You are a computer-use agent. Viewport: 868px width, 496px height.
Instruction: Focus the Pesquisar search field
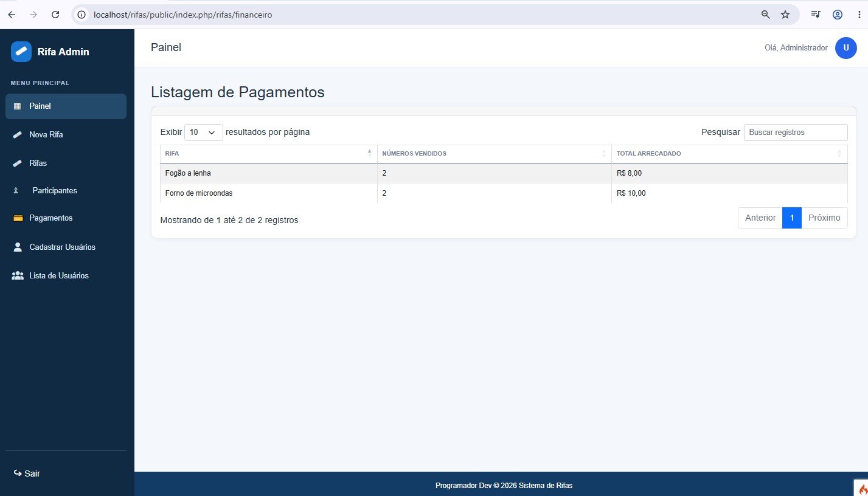point(796,133)
